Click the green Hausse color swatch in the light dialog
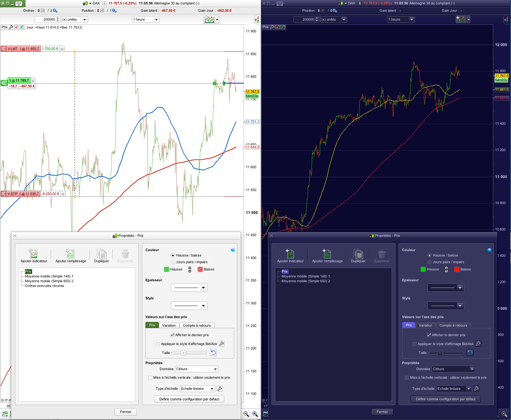 tap(166, 269)
